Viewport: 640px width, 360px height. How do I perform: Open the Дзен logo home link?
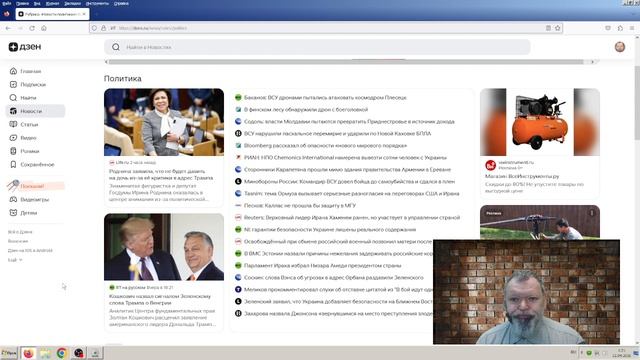[x=25, y=47]
